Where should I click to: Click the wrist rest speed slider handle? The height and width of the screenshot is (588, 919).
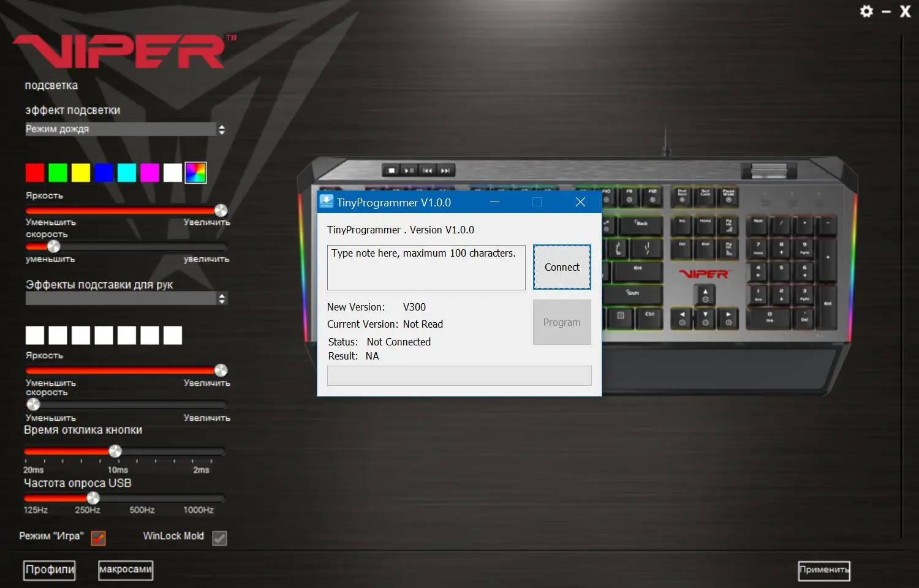point(34,404)
